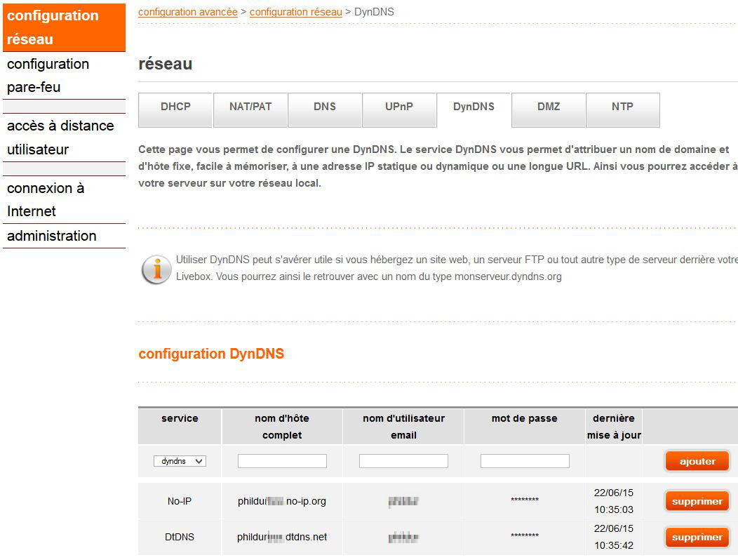Screen dimensions: 738x560
Task: Click the ajouter button
Action: [697, 461]
